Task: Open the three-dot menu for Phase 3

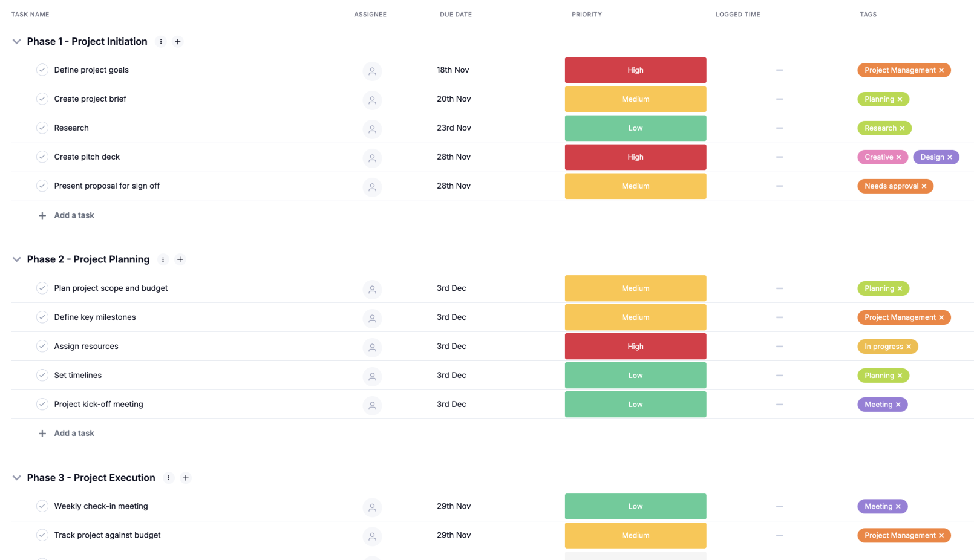Action: point(169,478)
